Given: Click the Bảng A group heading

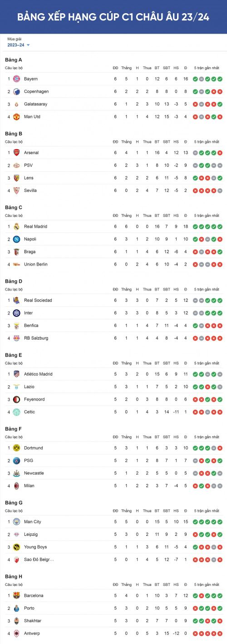Looking at the screenshot, I should [x=14, y=60].
